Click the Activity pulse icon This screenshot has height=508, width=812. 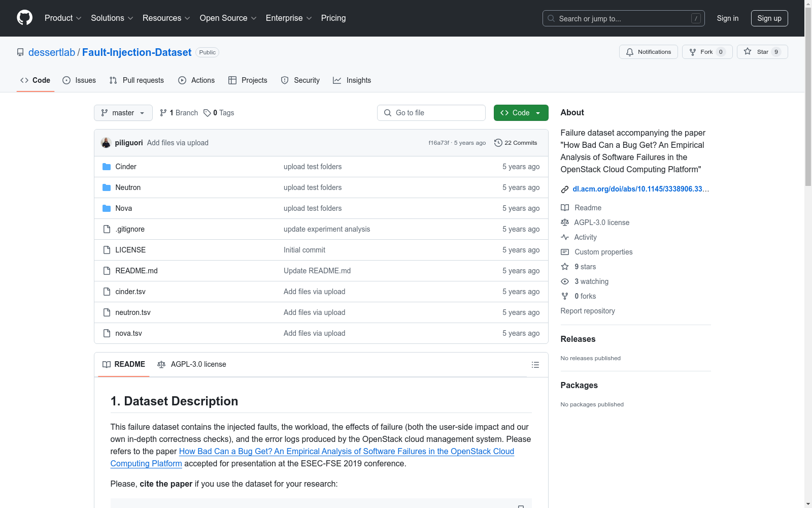pos(565,237)
